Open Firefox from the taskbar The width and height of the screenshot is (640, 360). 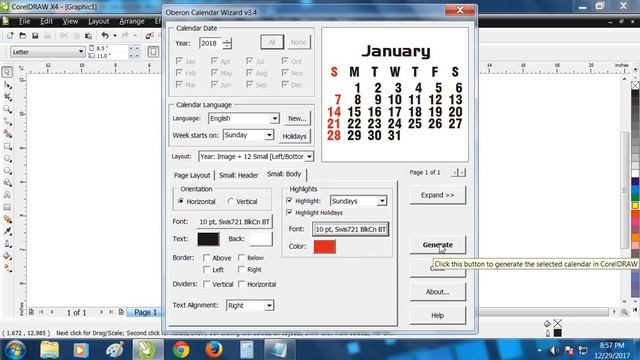point(213,350)
